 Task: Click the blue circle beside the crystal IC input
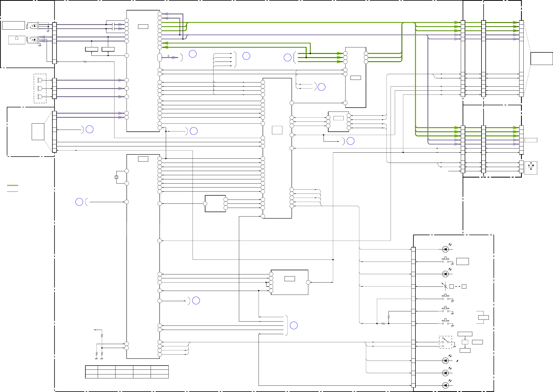click(79, 202)
